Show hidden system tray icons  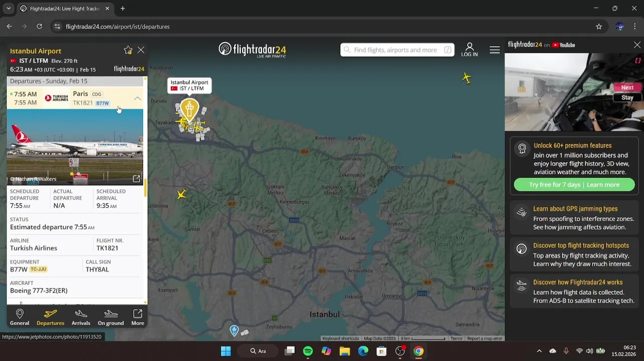click(x=539, y=351)
